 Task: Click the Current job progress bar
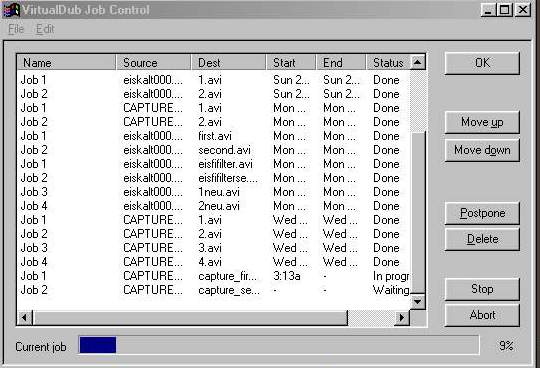tap(278, 345)
